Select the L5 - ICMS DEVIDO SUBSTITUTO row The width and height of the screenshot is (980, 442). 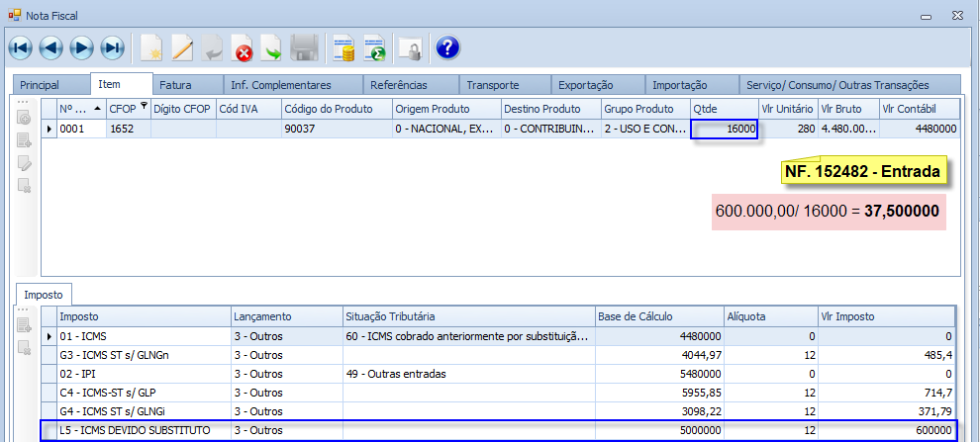pos(499,430)
